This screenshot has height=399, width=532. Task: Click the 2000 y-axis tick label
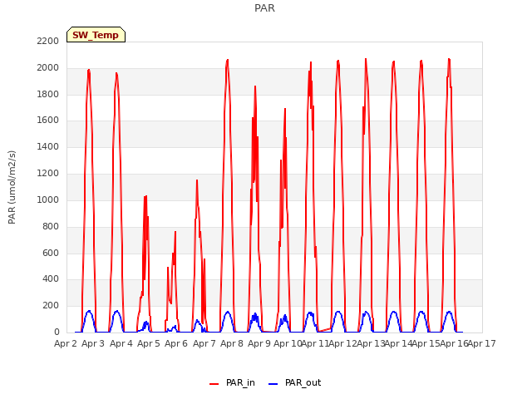(x=48, y=68)
